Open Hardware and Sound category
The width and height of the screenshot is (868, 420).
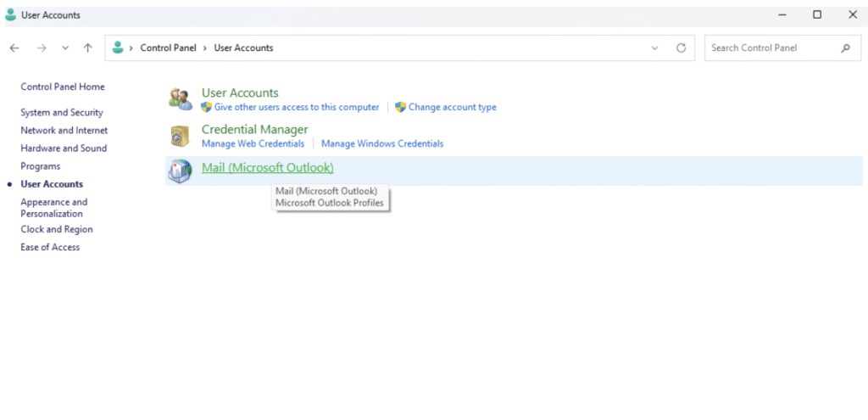[64, 148]
